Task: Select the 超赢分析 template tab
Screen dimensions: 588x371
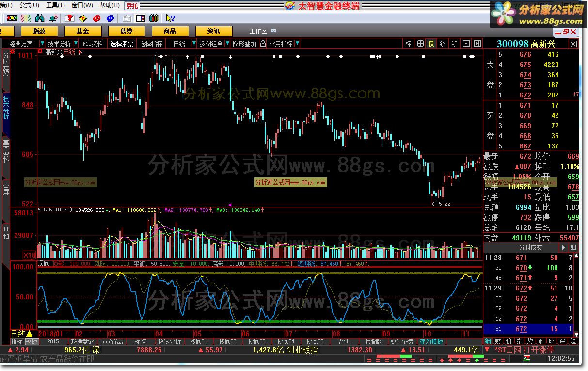Action: coord(170,341)
